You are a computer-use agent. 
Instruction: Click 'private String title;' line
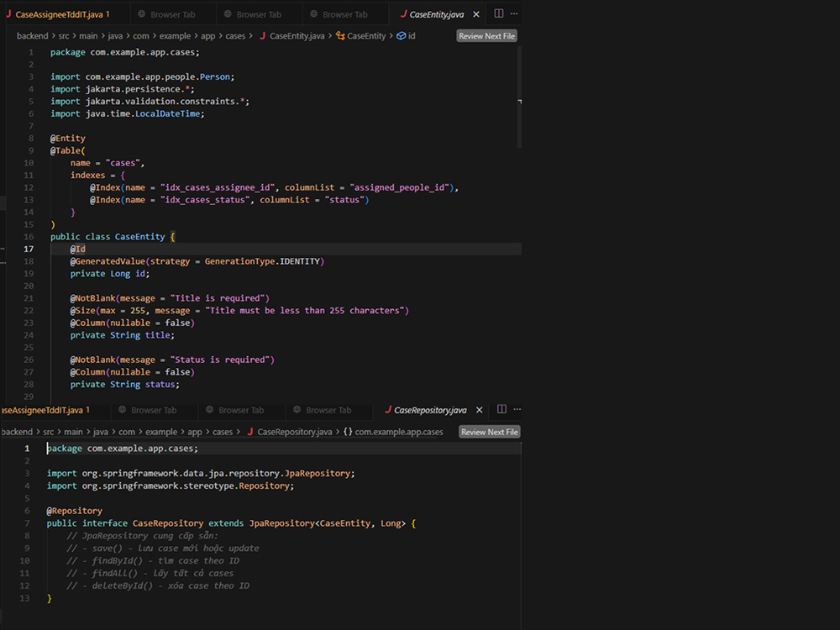[x=122, y=335]
